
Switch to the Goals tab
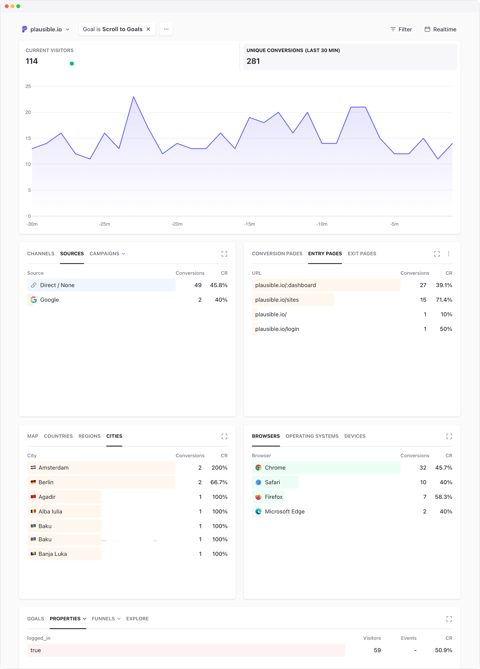pyautogui.click(x=35, y=619)
